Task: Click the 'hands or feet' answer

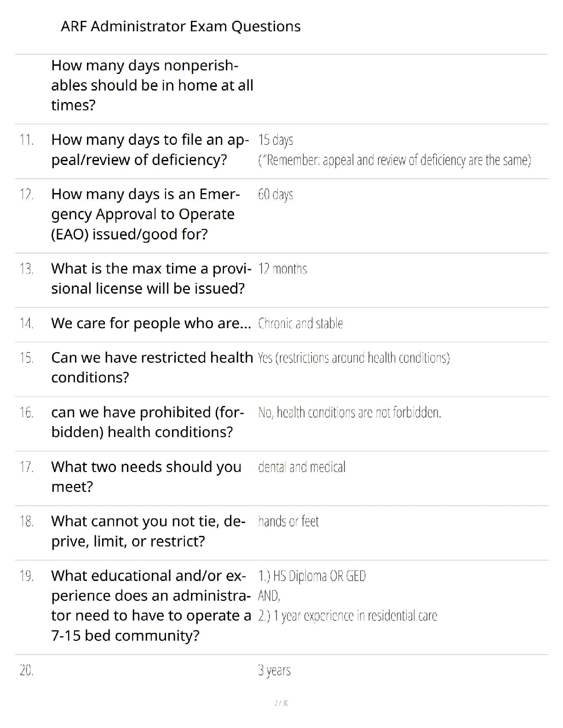Action: [x=288, y=521]
